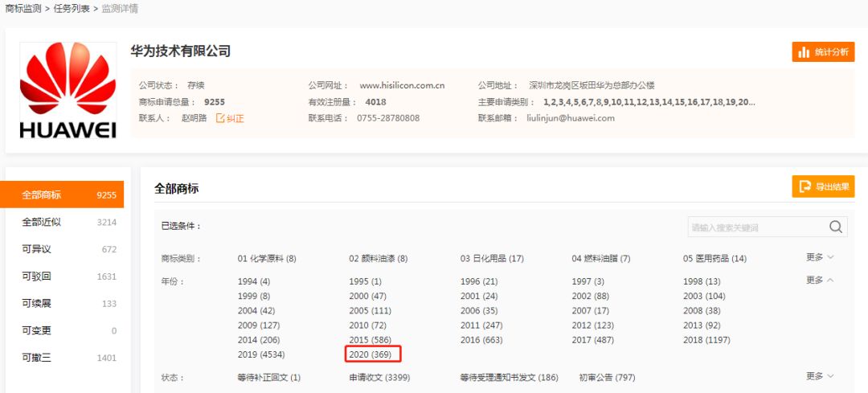The image size is (868, 393).
Task: Filter by status 等待受理通知书发文 (186)
Action: tap(510, 378)
